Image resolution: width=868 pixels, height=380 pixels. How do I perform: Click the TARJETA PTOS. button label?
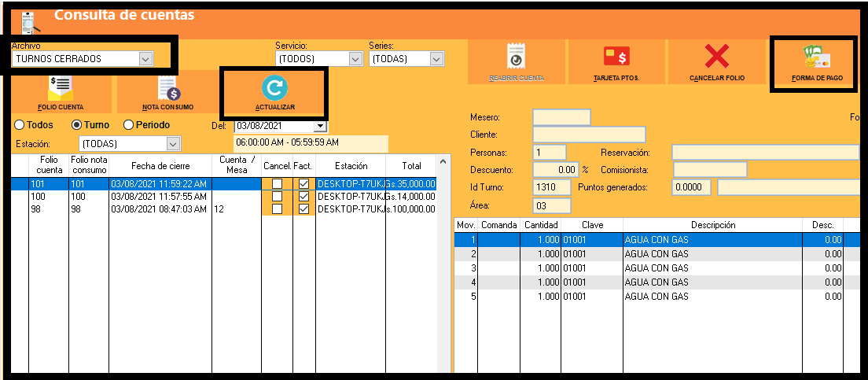(616, 78)
